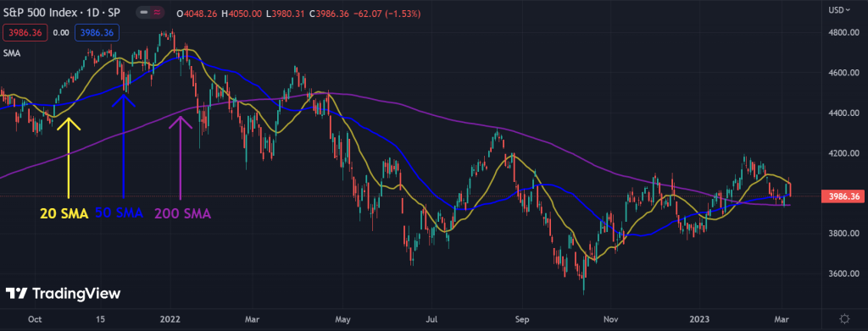Open the USD currency dropdown
Image resolution: width=868 pixels, height=331 pixels.
click(840, 10)
